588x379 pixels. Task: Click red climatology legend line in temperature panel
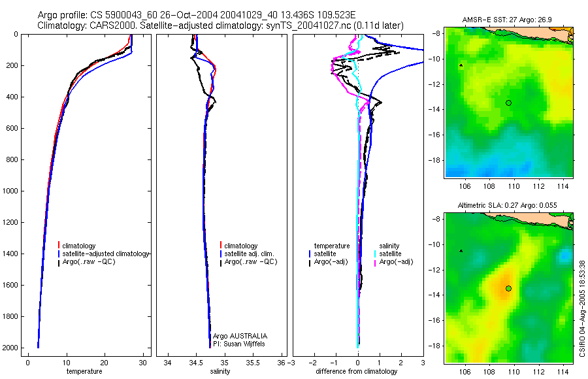(x=59, y=246)
